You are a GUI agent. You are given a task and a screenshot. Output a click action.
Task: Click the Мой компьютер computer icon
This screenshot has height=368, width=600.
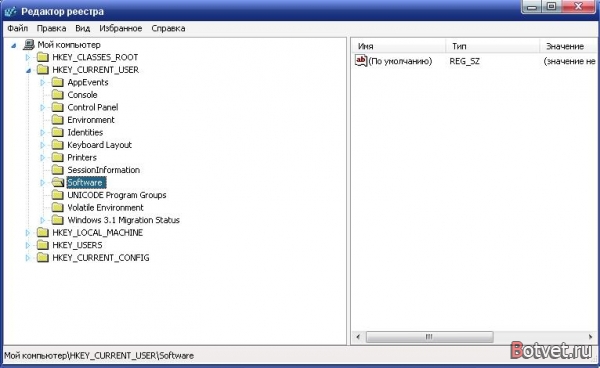pyautogui.click(x=29, y=45)
